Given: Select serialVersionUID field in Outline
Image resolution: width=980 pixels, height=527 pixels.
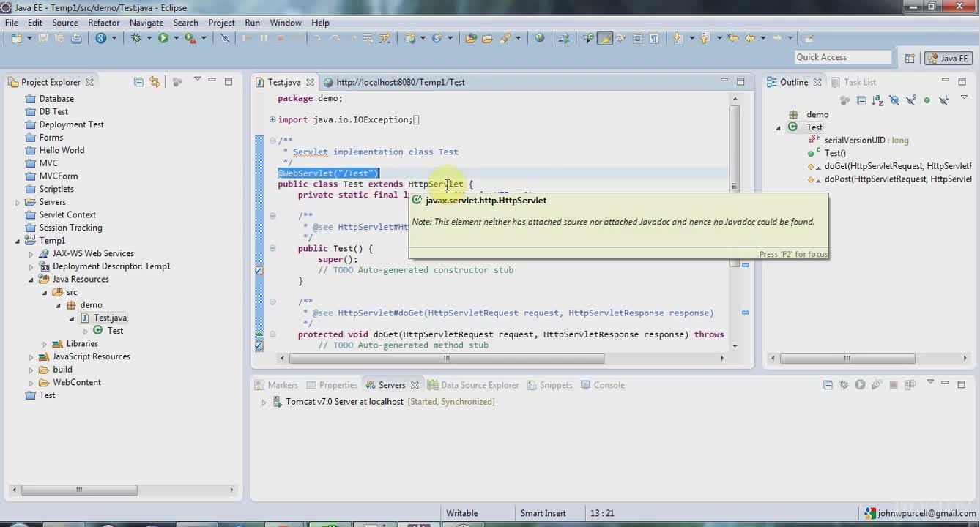Looking at the screenshot, I should tap(866, 141).
